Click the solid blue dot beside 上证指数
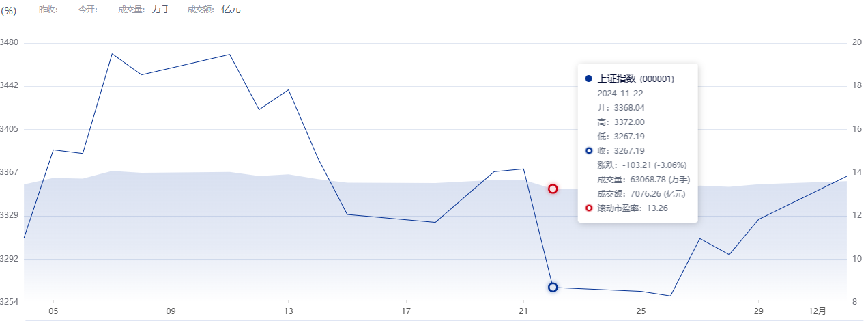Viewport: 868px width, 321px height. (589, 79)
